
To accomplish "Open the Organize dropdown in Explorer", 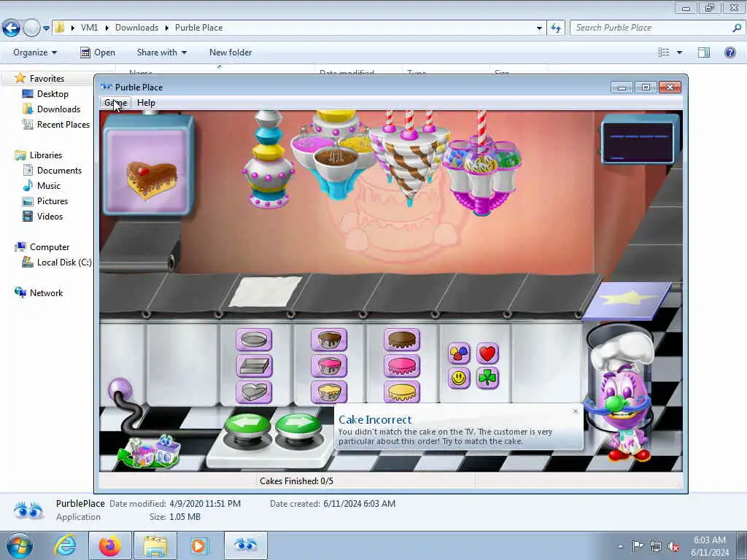I will [x=35, y=52].
